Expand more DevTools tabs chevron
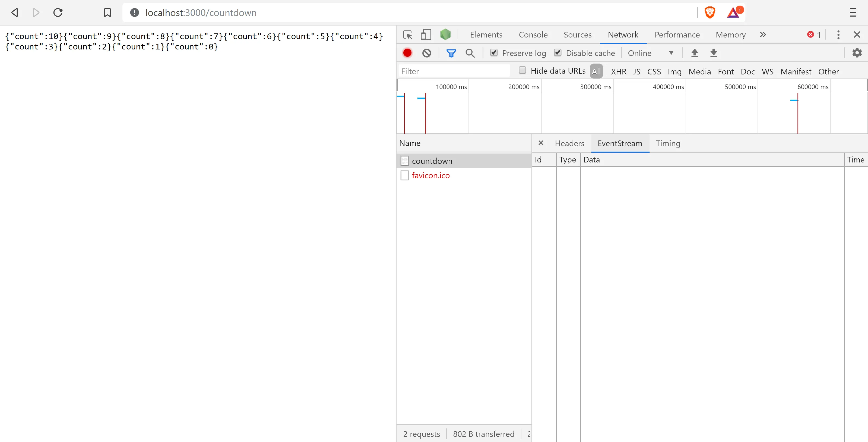This screenshot has height=442, width=868. click(x=763, y=35)
